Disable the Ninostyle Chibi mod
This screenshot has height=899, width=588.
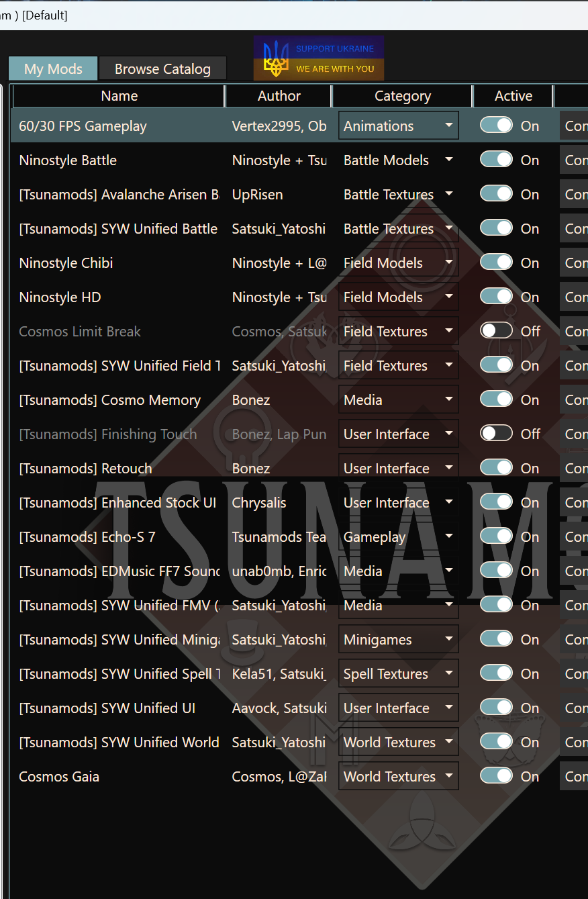[497, 263]
